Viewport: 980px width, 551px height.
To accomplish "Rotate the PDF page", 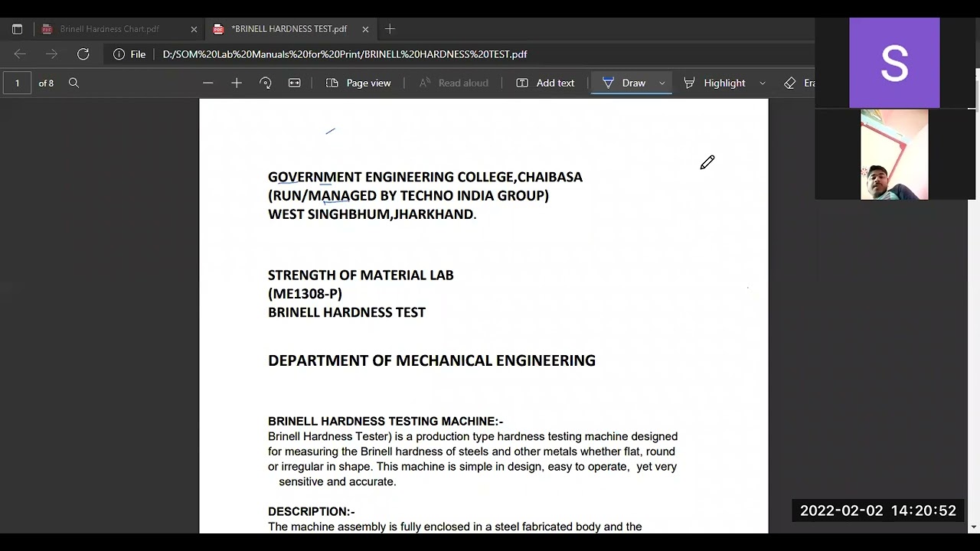I will pyautogui.click(x=266, y=83).
